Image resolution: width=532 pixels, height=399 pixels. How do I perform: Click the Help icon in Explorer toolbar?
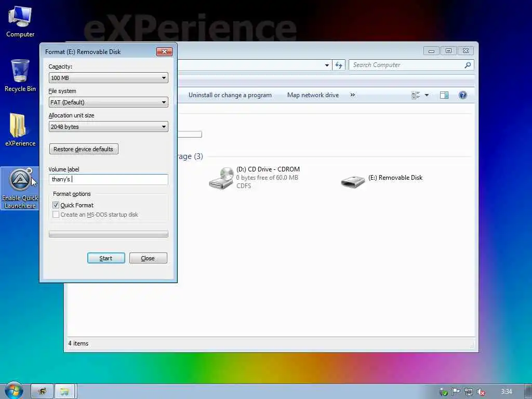click(x=463, y=95)
